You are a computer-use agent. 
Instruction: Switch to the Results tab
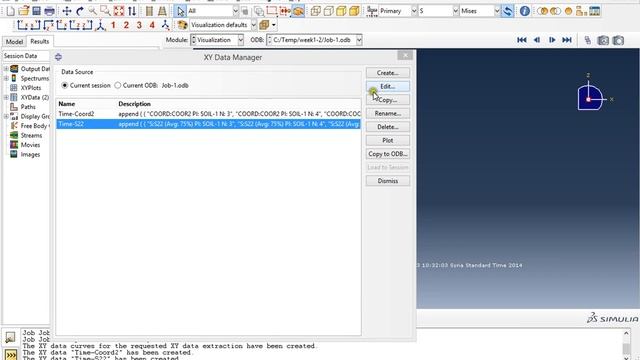[x=40, y=41]
